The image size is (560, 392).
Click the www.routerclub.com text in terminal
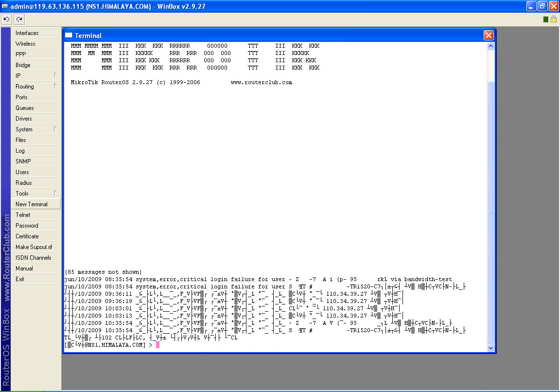click(262, 82)
